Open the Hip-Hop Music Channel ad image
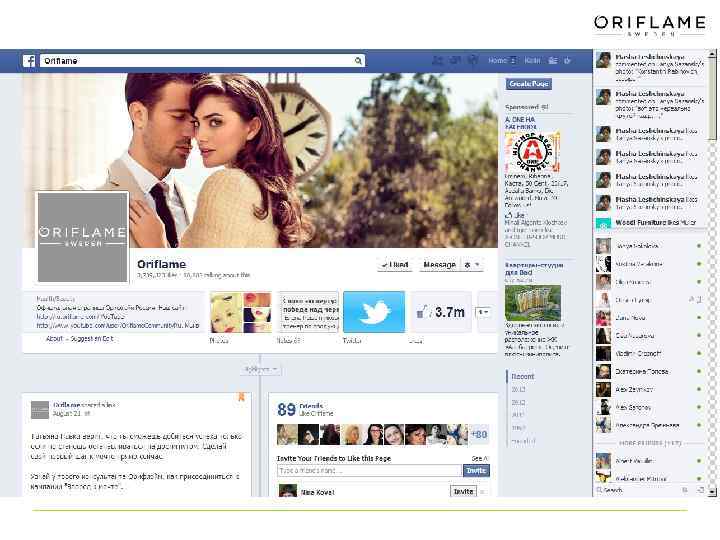 532,152
